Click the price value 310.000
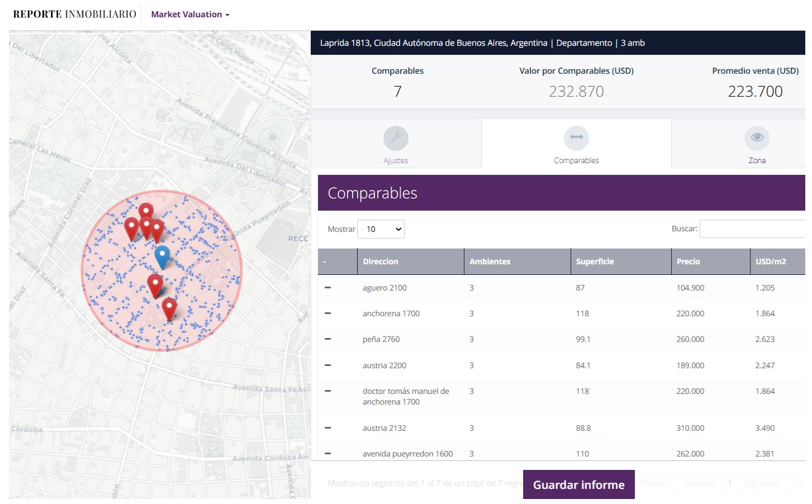The height and width of the screenshot is (504, 812). tap(690, 428)
